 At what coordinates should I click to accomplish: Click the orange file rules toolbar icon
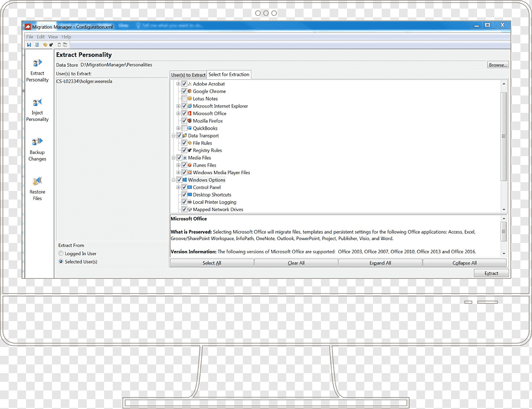coord(45,45)
